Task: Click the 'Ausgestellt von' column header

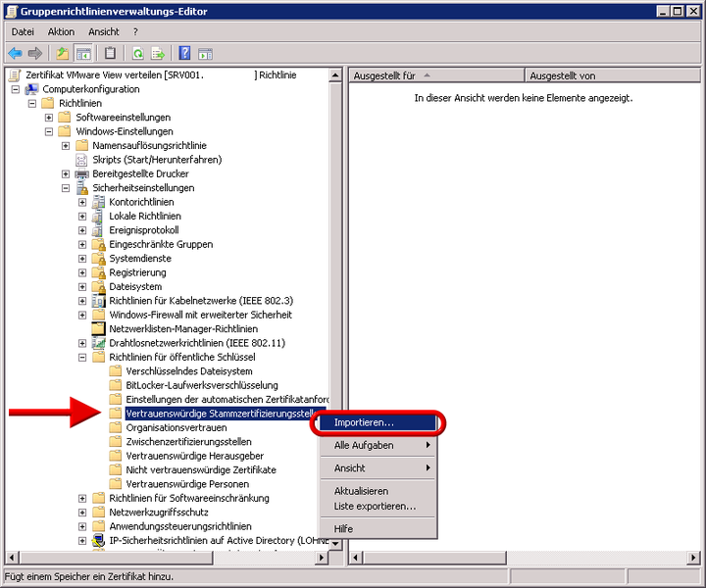Action: [x=562, y=75]
